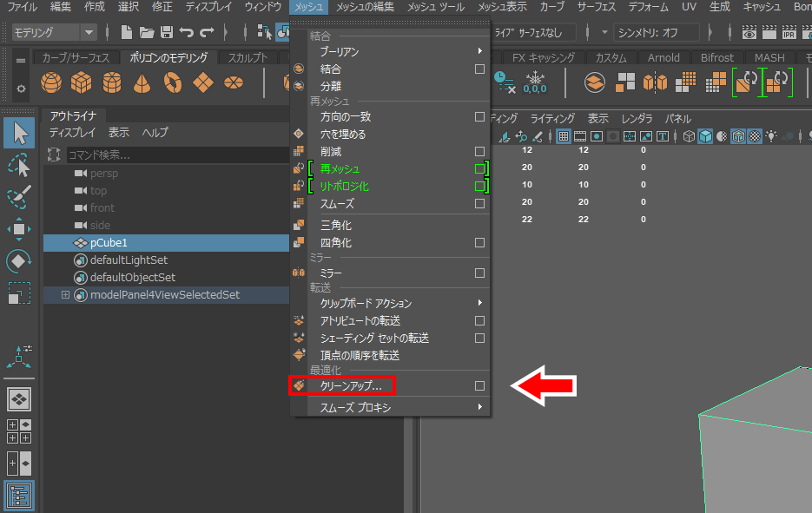Select the polygon sphere shelf icon

tap(51, 83)
